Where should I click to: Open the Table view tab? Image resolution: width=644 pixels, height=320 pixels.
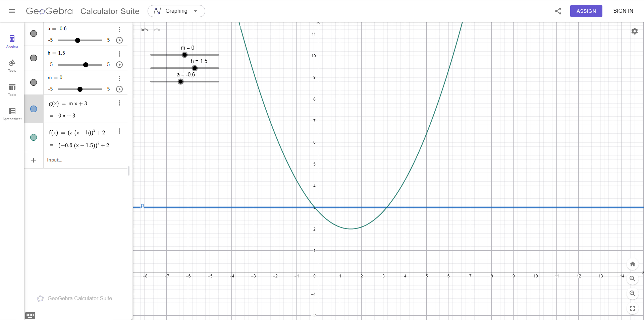[x=12, y=90]
